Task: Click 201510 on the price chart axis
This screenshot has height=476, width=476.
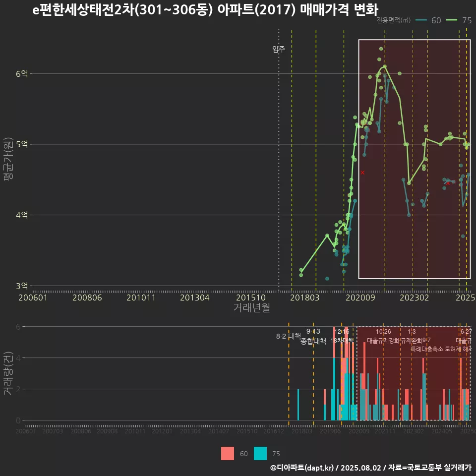Action: pyautogui.click(x=251, y=297)
